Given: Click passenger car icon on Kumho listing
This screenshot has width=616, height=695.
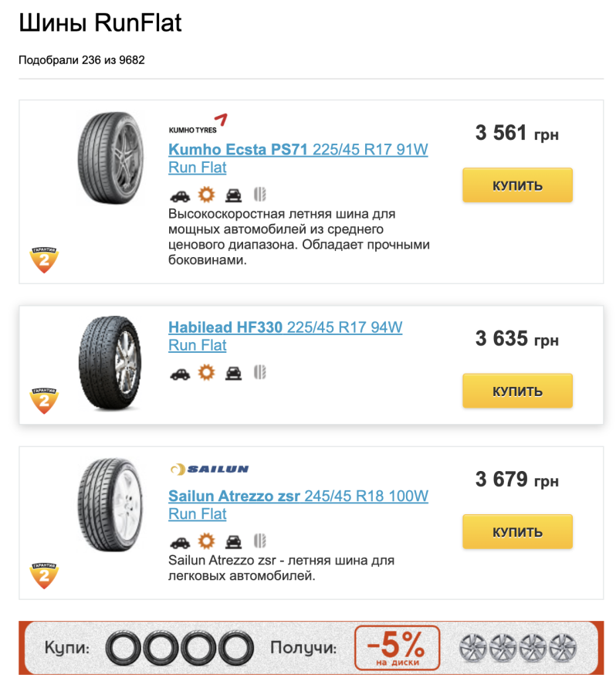Looking at the screenshot, I should [180, 195].
